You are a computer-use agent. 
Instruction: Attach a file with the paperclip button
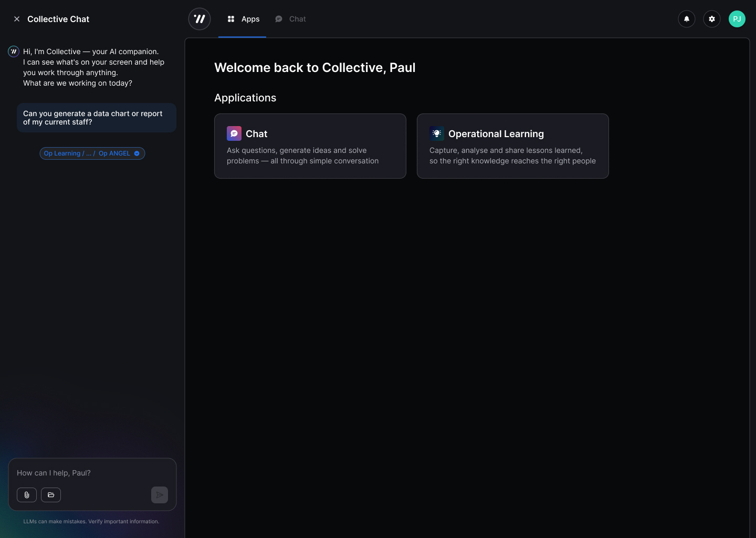click(27, 495)
